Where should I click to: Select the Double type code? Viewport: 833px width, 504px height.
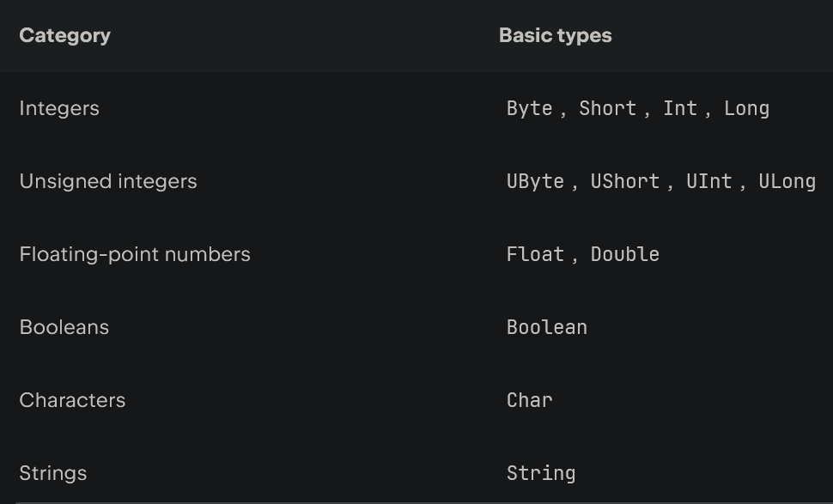(x=624, y=254)
